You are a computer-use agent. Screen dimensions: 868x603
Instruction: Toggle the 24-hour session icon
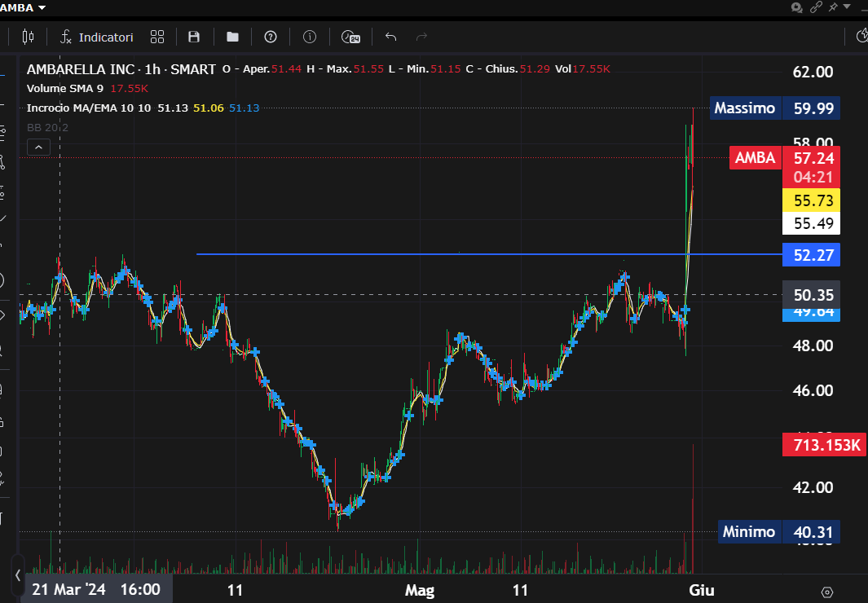click(350, 37)
